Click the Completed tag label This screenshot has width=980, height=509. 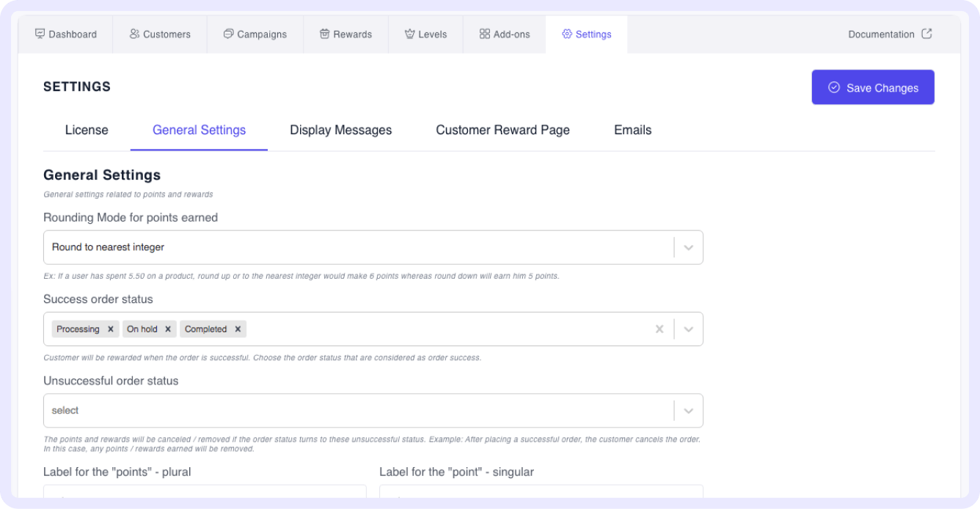coord(206,329)
